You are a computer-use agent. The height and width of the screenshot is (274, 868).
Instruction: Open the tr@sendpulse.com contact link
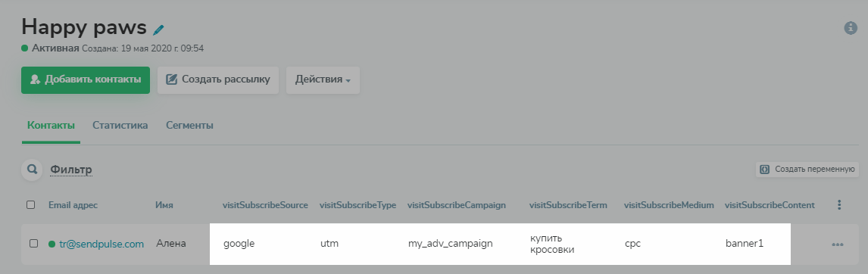[101, 244]
